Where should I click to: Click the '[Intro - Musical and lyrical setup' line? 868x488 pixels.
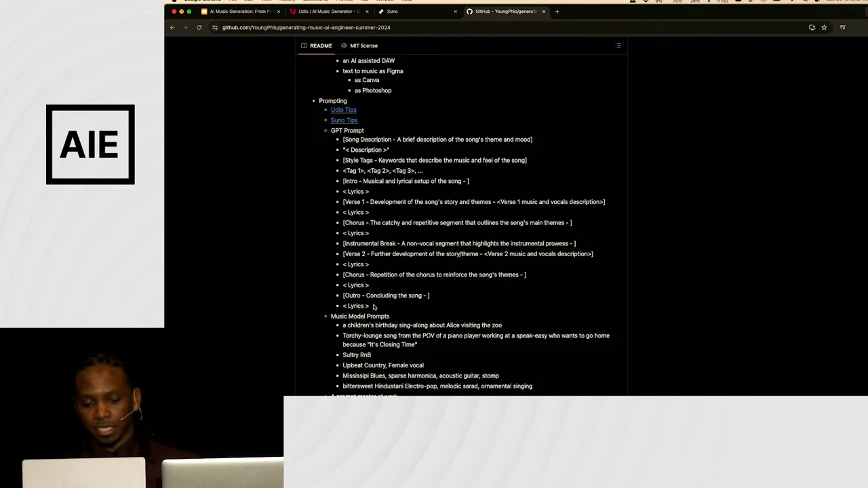[x=406, y=182]
